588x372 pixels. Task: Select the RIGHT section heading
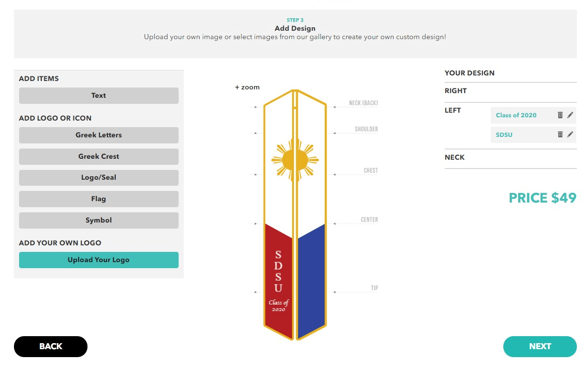(x=455, y=91)
